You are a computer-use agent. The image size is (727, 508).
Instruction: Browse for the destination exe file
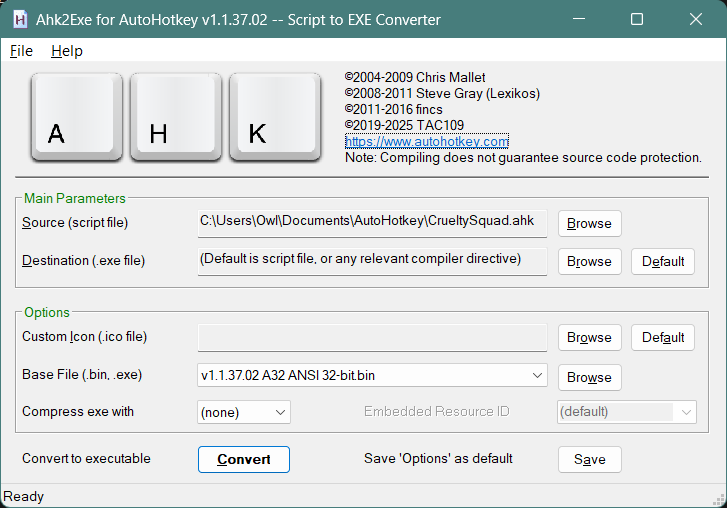(x=589, y=261)
